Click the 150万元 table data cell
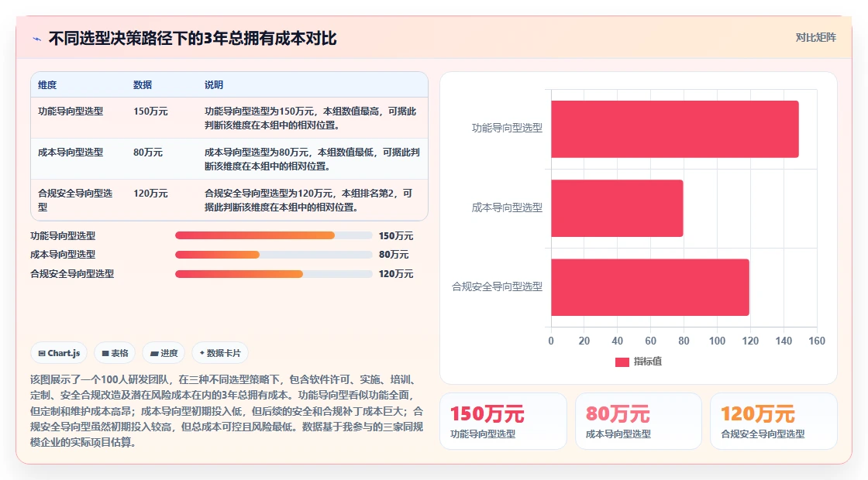868x480 pixels. 150,111
